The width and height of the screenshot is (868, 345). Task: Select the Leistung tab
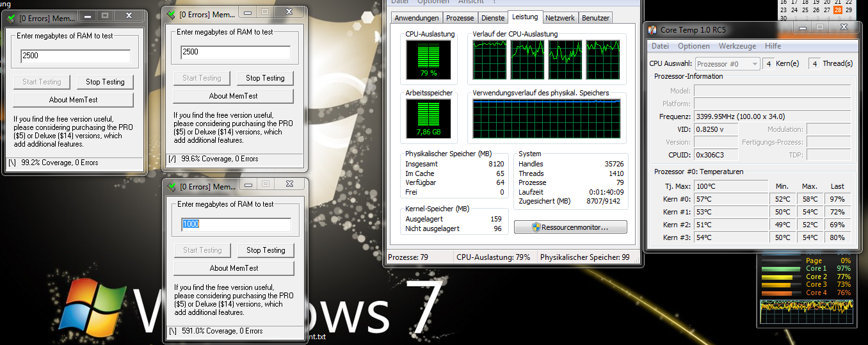tap(526, 17)
